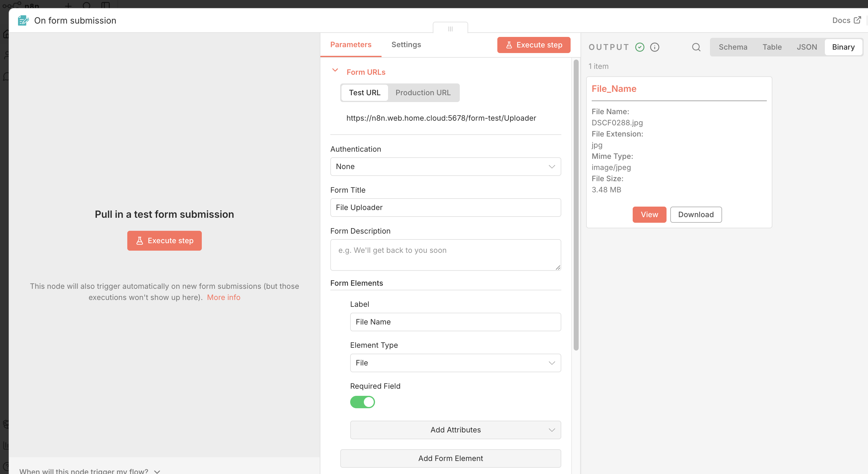Click the Form Description text area

tap(445, 255)
